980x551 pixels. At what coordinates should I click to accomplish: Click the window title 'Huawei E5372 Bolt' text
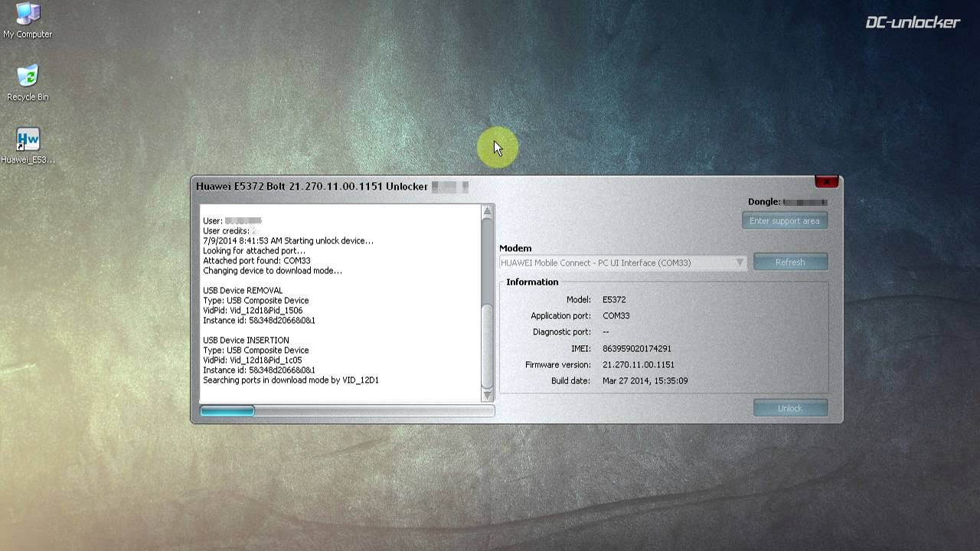(x=241, y=187)
